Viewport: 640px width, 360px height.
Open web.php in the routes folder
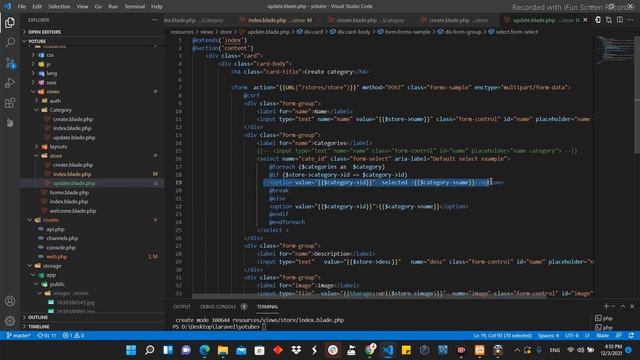tap(57, 257)
